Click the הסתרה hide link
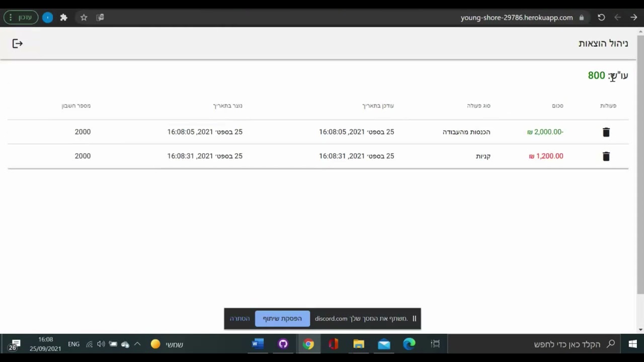The image size is (644, 362). pyautogui.click(x=239, y=319)
